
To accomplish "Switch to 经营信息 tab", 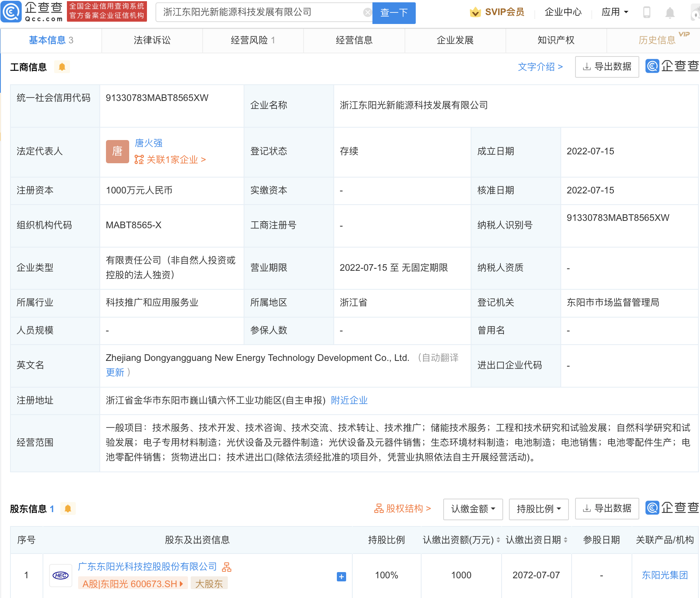I will point(354,40).
